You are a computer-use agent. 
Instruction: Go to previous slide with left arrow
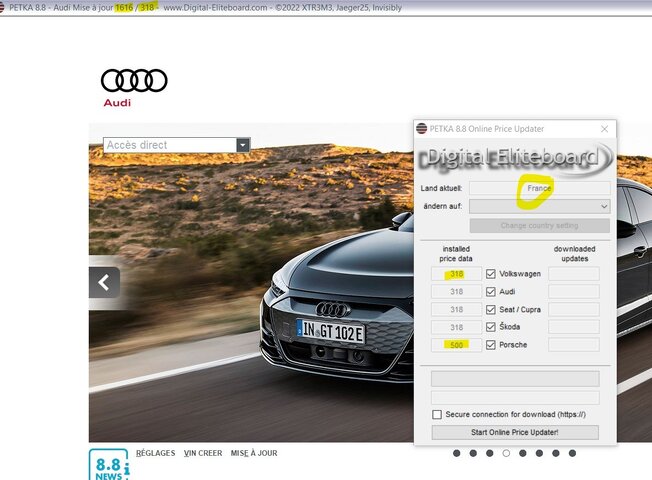pyautogui.click(x=104, y=282)
